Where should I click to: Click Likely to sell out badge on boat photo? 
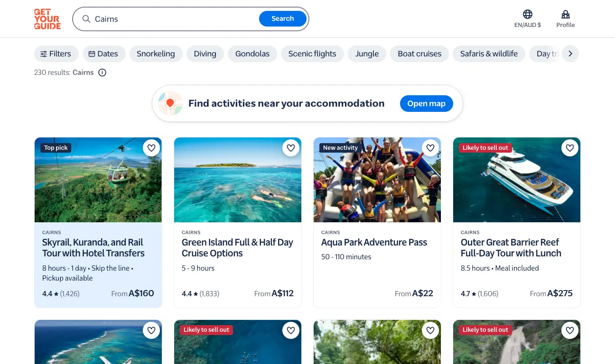485,148
